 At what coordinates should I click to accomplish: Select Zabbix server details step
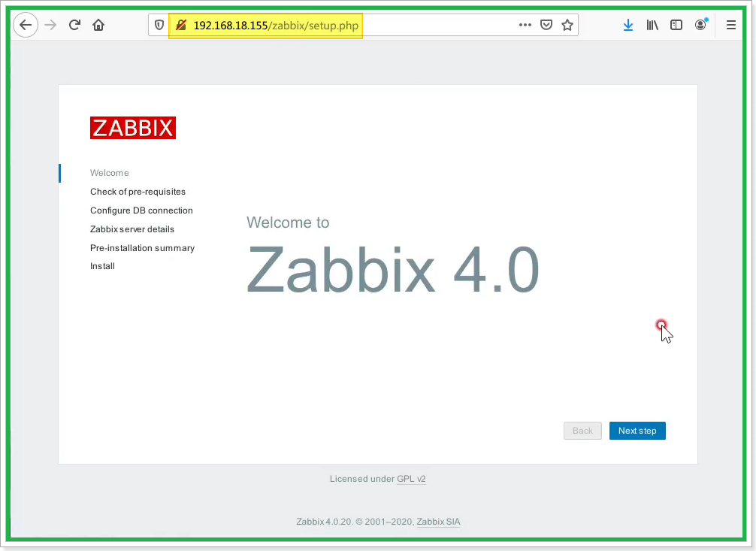tap(132, 229)
